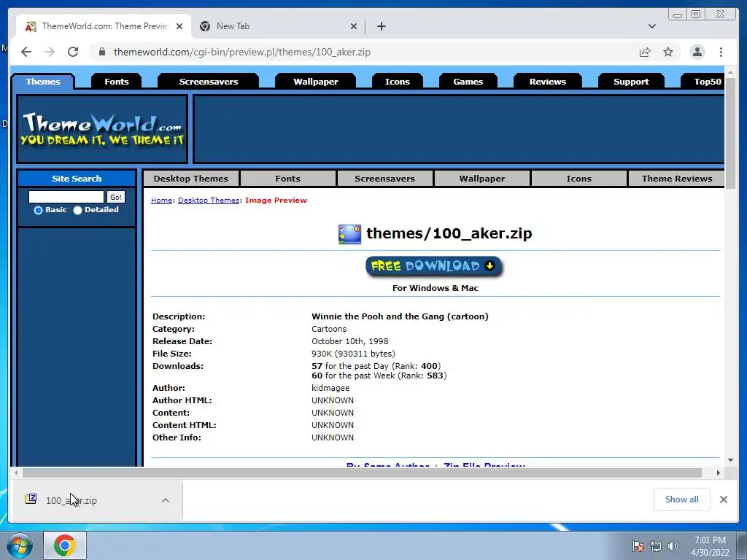Select the ThemeWorld.com Theme Preview tab
The image size is (747, 560).
(104, 26)
